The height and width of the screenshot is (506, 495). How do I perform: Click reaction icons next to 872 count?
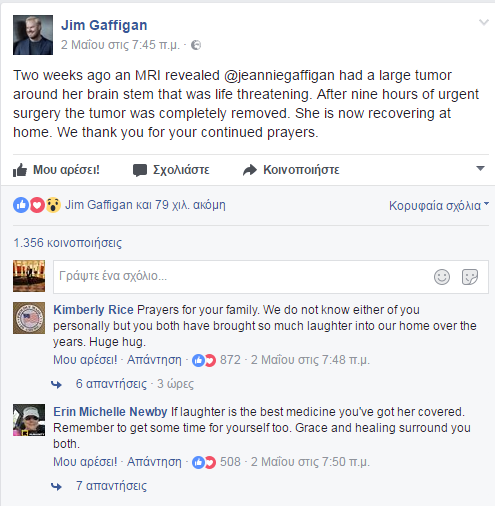(x=204, y=360)
